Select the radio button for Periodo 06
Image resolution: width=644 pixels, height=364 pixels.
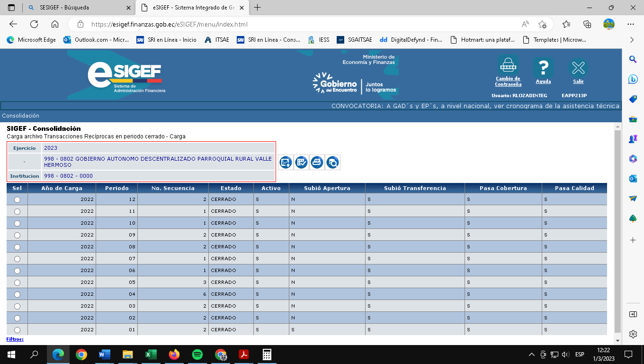point(18,271)
